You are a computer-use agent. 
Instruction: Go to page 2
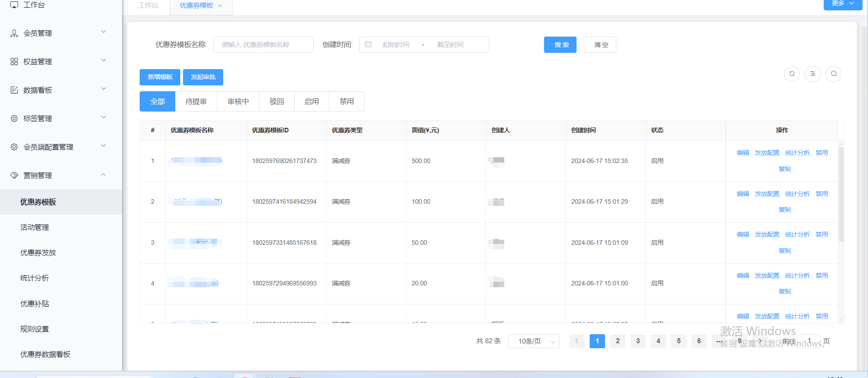coord(618,341)
